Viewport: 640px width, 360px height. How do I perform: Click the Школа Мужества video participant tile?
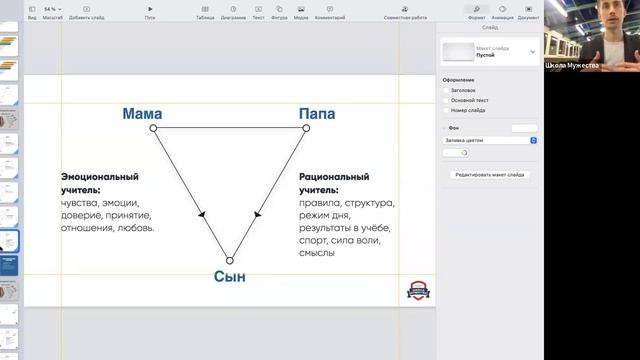pyautogui.click(x=592, y=36)
